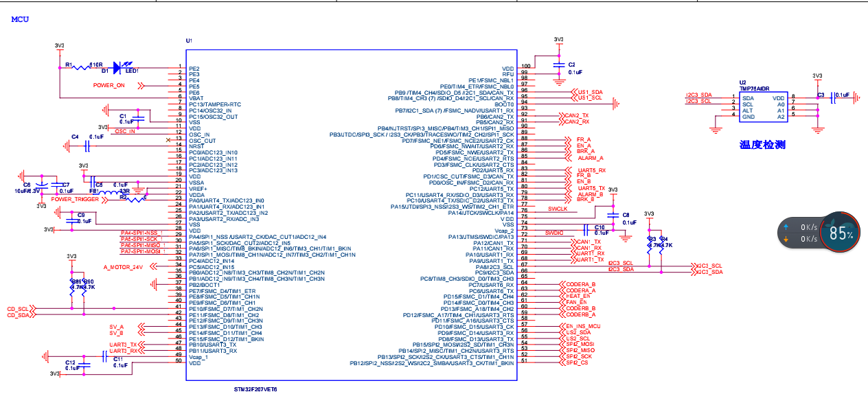This screenshot has width=868, height=394.
Task: Click the upload speed arrow in widget
Action: click(786, 227)
